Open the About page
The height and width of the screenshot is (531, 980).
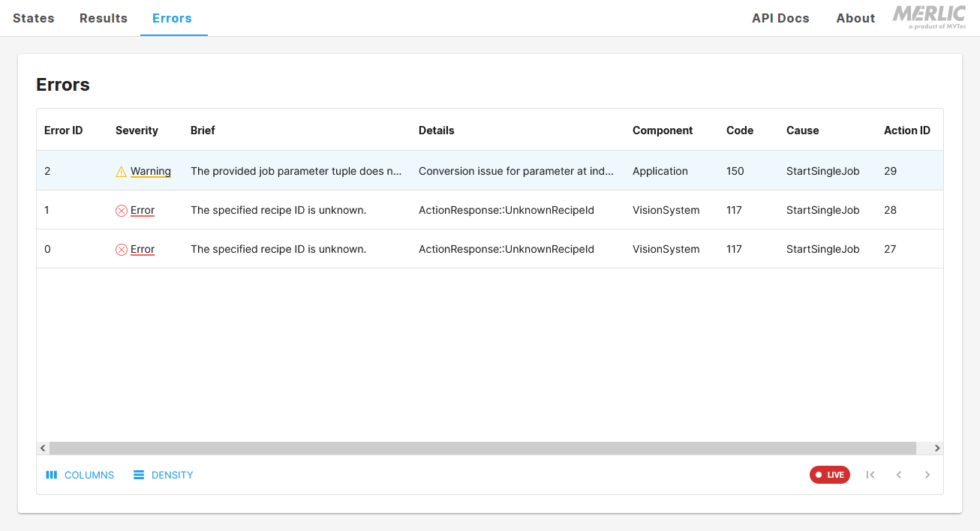(855, 18)
